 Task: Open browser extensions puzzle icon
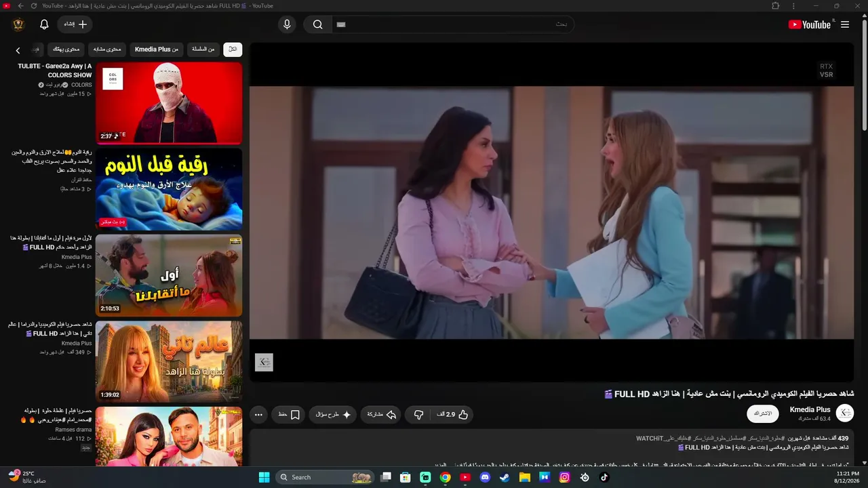[776, 6]
